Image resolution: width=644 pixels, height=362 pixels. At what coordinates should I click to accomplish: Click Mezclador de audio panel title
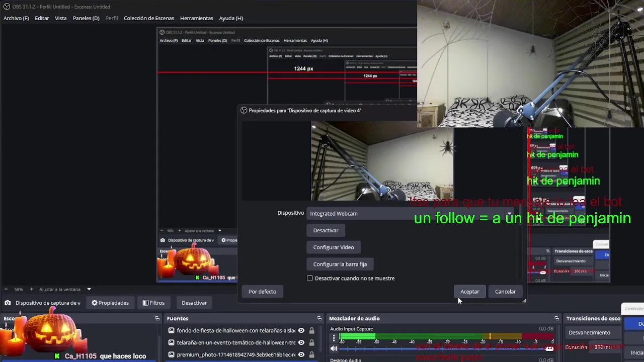click(354, 318)
